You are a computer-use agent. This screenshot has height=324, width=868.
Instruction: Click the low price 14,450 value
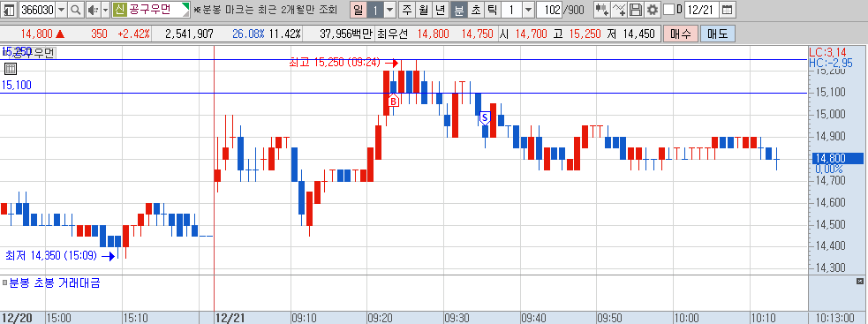[x=638, y=34]
